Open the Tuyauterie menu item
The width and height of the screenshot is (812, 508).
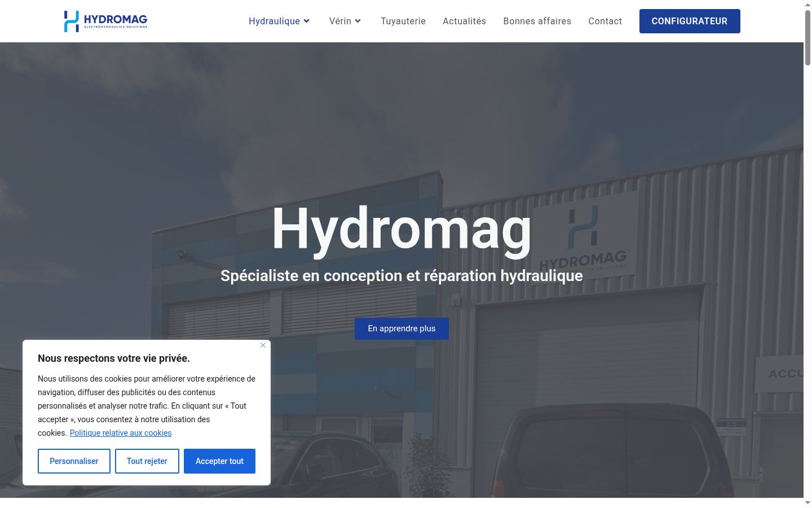pyautogui.click(x=403, y=21)
